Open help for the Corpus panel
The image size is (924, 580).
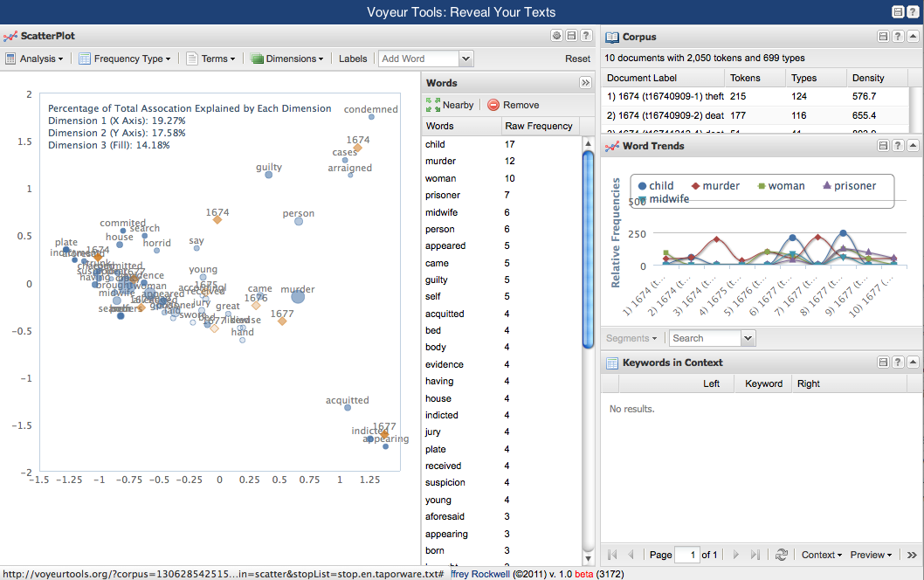[x=898, y=37]
